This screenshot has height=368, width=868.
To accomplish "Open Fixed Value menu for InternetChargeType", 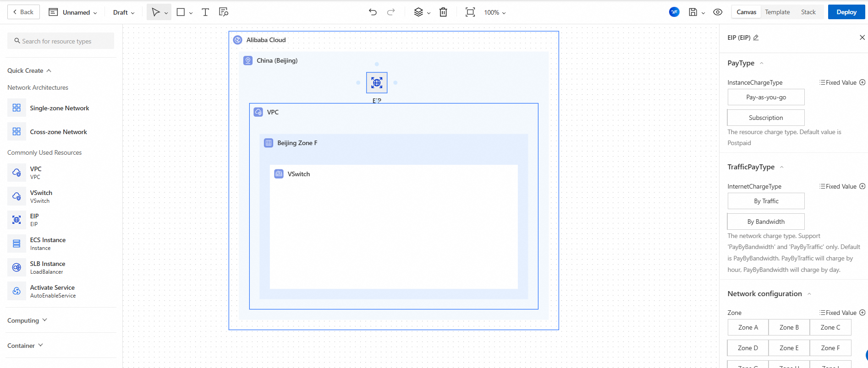I will pyautogui.click(x=838, y=186).
